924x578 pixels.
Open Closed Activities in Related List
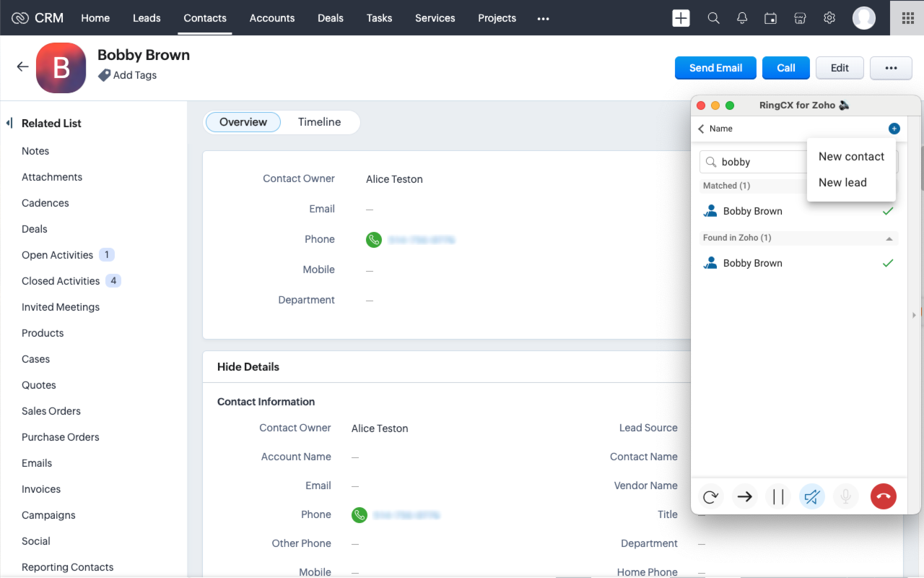pyautogui.click(x=61, y=281)
